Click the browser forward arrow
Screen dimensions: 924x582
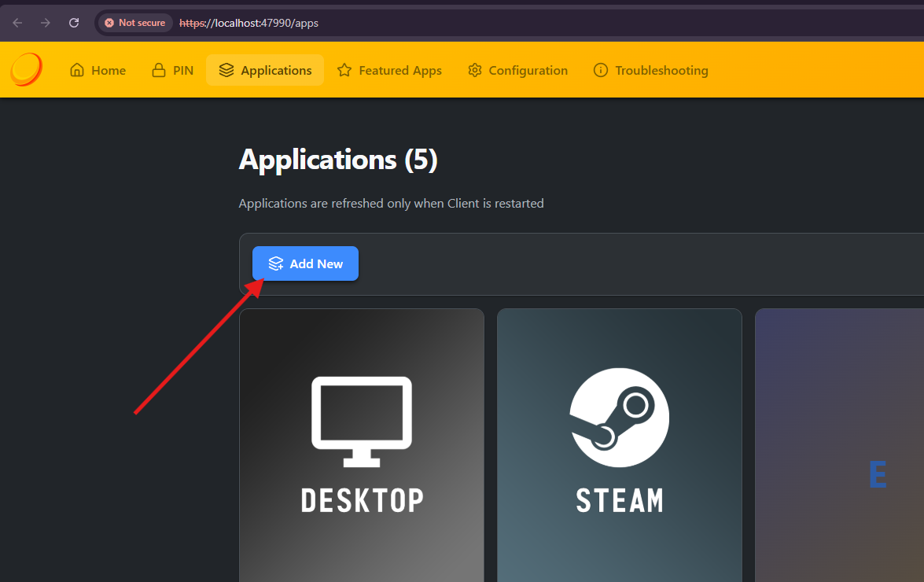(46, 22)
